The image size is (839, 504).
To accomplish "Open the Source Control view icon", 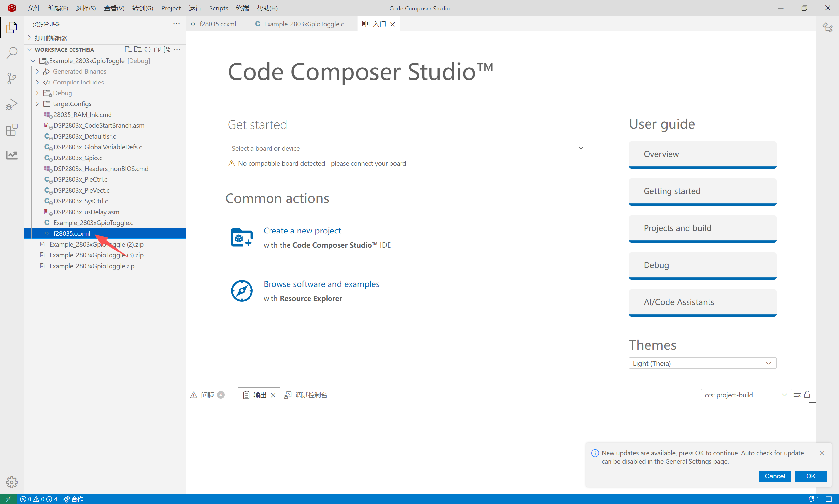I will click(x=12, y=79).
